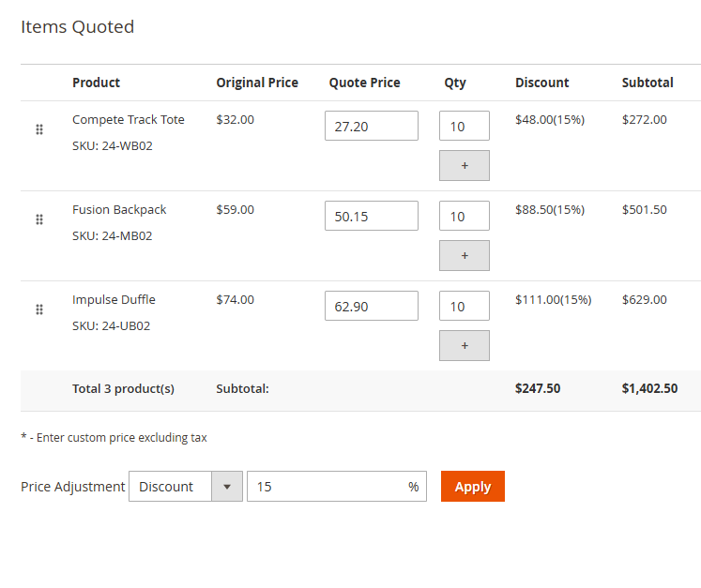
Task: Grab the drag handle for Compete Track Tote
Action: click(39, 129)
